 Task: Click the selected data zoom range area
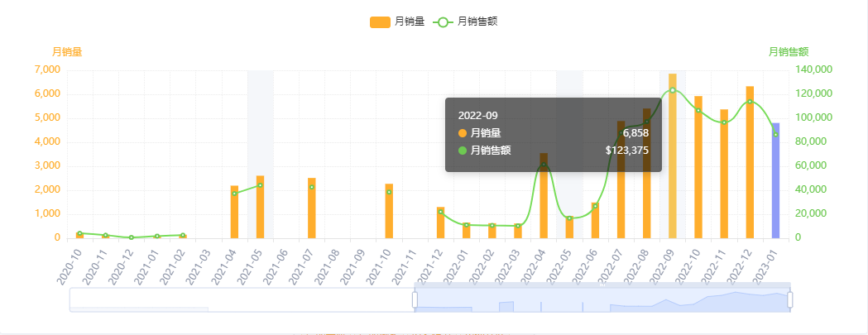[602, 300]
